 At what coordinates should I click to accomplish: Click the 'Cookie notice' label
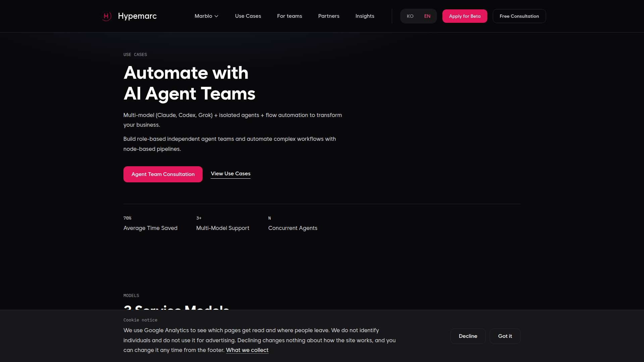[140, 320]
